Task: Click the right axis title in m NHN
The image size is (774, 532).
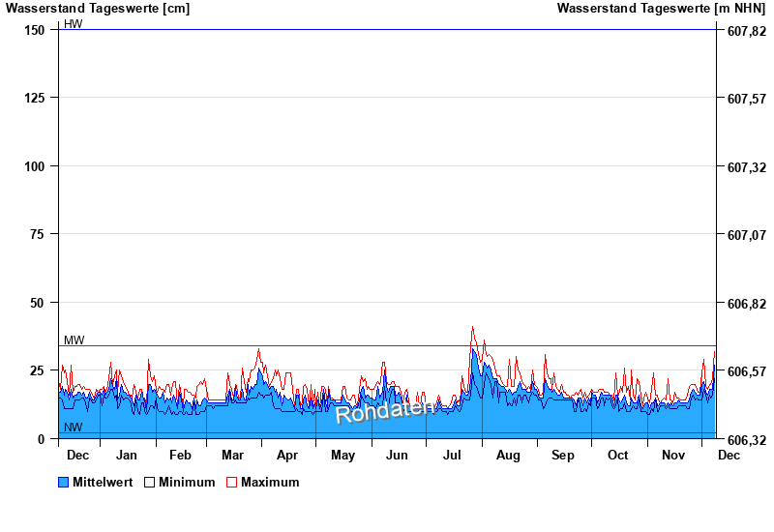Action: [662, 9]
